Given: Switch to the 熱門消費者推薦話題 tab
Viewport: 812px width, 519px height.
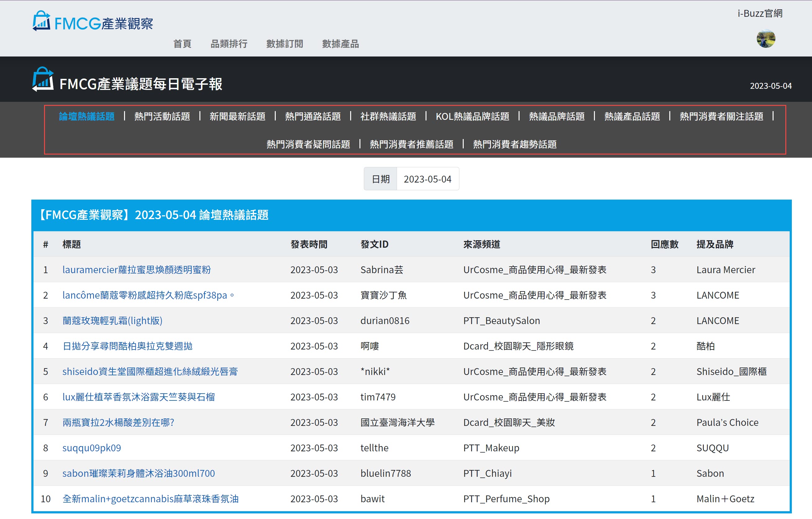Looking at the screenshot, I should [x=411, y=144].
